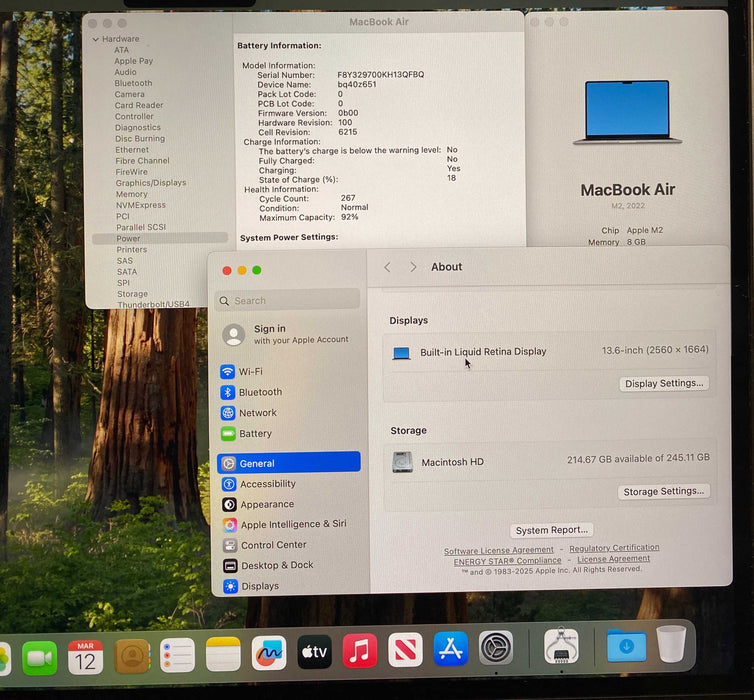This screenshot has height=700, width=754.
Task: Select Parallel SCSI in System Information
Action: coord(141,227)
